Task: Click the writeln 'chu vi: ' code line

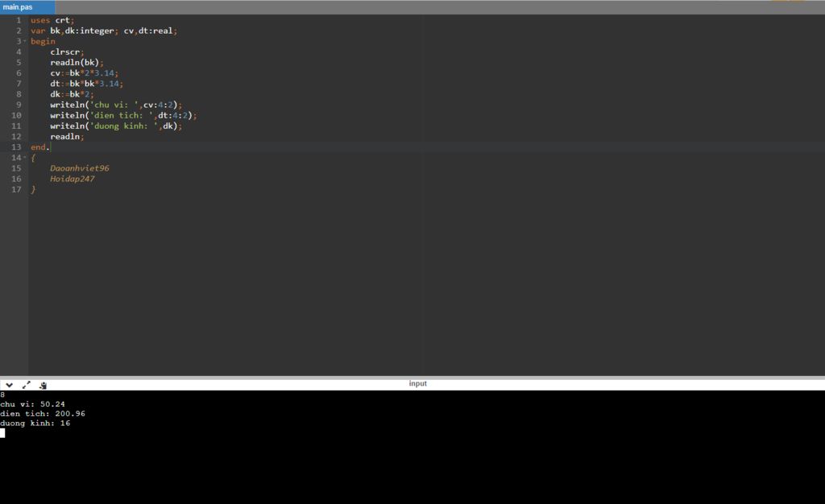Action: pyautogui.click(x=116, y=105)
